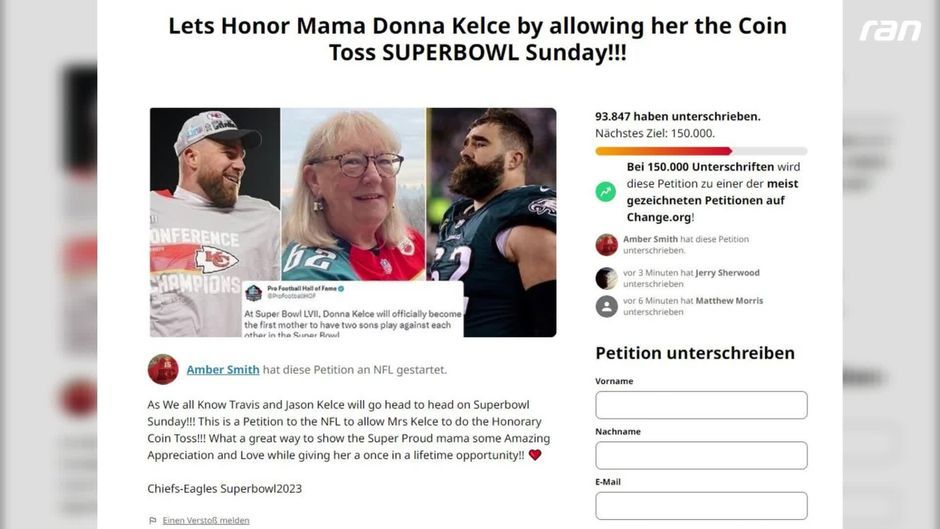
Task: Focus the Vorname input field
Action: click(701, 405)
